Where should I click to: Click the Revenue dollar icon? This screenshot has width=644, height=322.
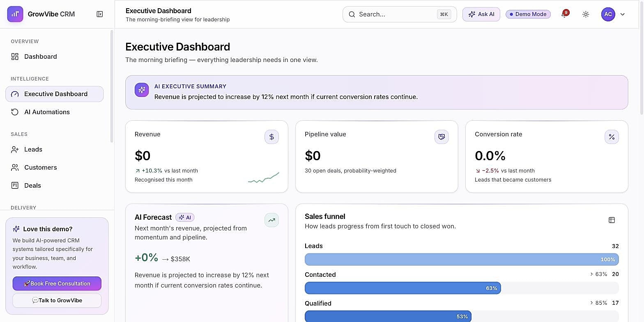[271, 137]
